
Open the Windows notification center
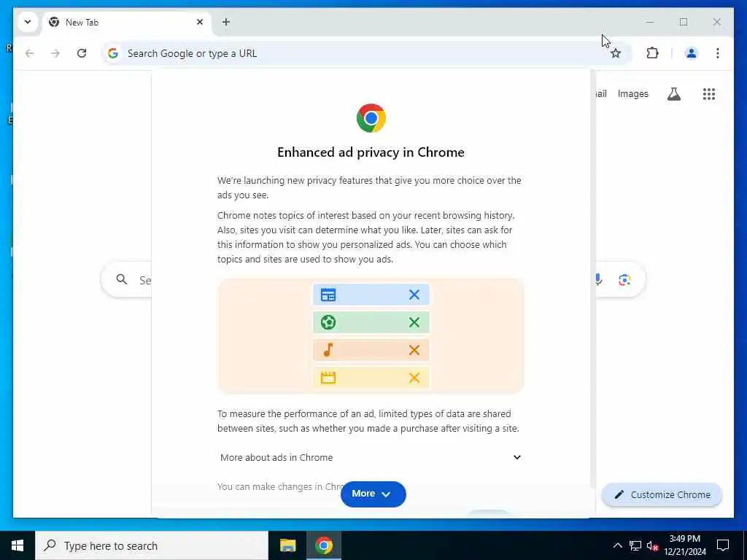point(723,545)
